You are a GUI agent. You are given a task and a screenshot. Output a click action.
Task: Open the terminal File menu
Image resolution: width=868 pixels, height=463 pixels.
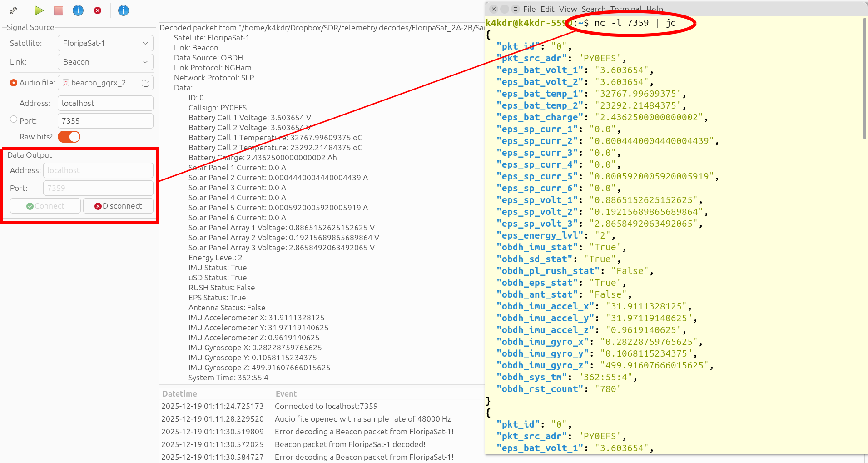pos(529,9)
